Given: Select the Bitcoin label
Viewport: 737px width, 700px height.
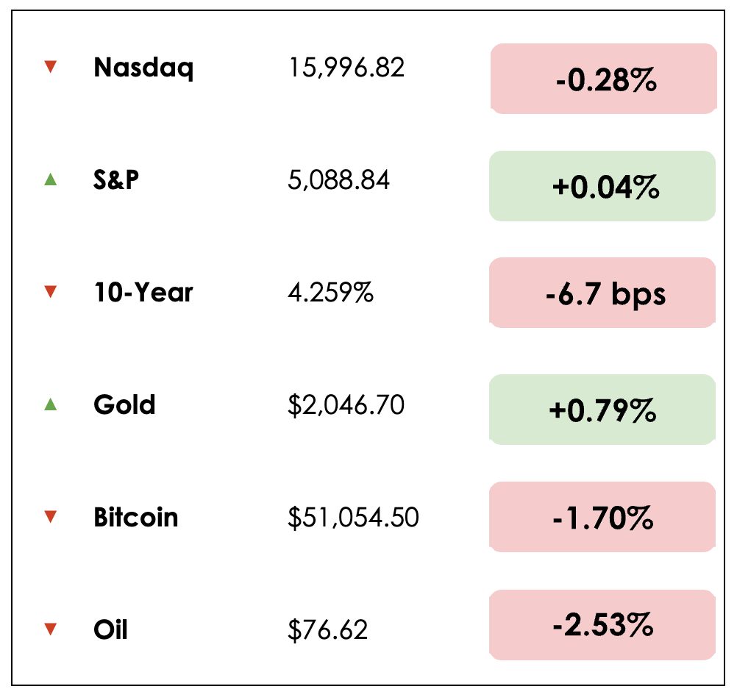Looking at the screenshot, I should pyautogui.click(x=136, y=517).
